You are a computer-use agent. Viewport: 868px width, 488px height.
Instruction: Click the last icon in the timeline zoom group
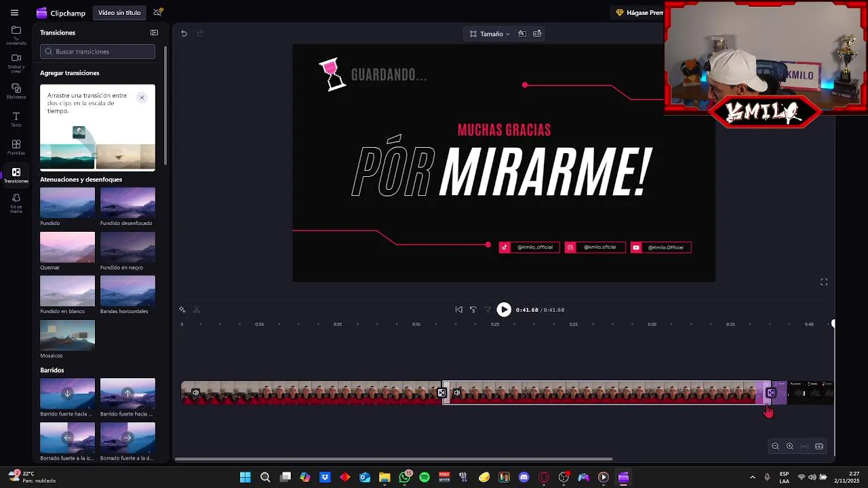(819, 447)
